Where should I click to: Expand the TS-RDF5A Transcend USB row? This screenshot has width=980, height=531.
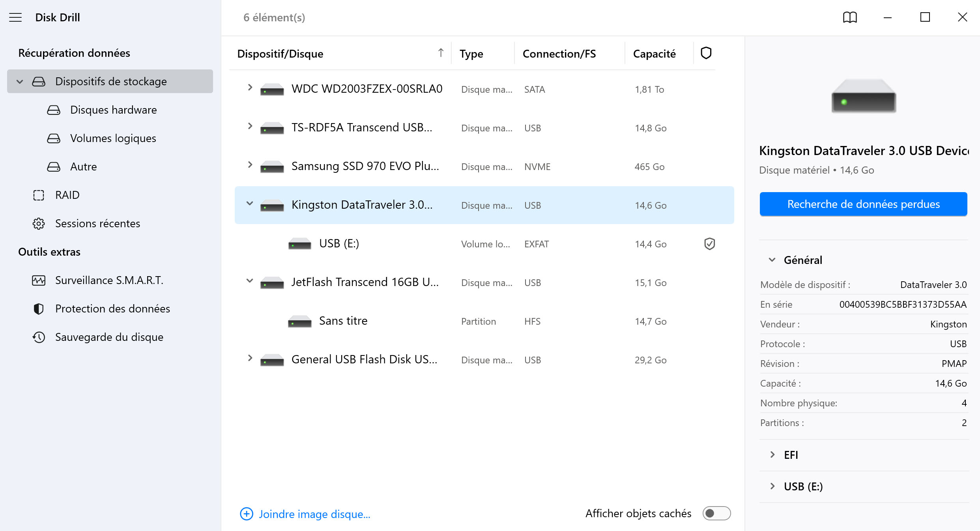(x=249, y=126)
